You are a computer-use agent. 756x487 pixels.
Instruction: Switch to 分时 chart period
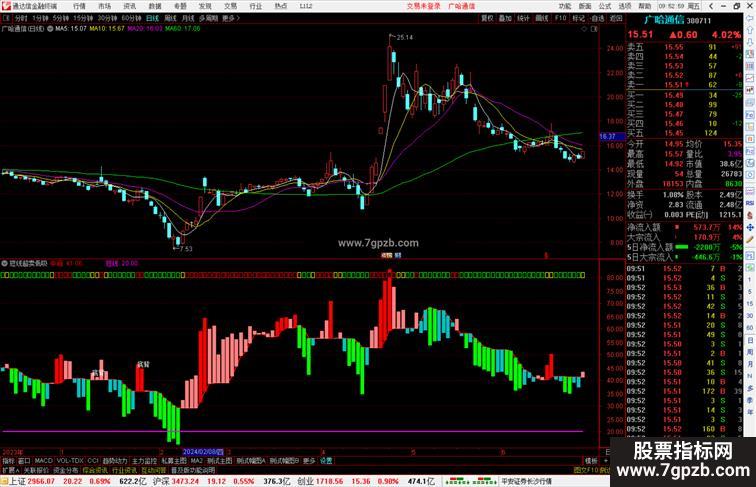21,18
